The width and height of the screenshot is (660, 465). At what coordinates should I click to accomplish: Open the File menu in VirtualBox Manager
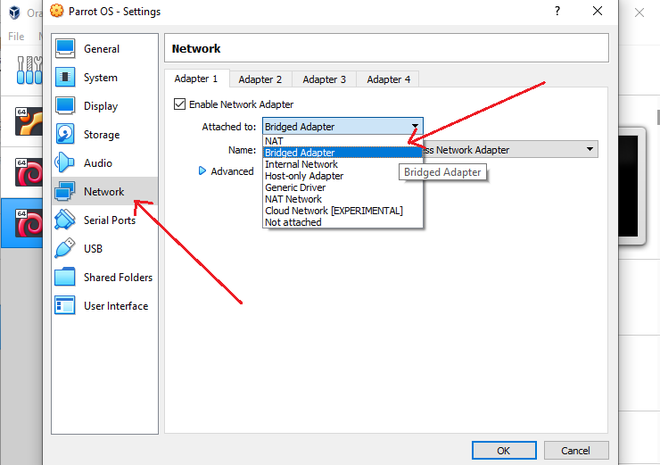coord(16,37)
